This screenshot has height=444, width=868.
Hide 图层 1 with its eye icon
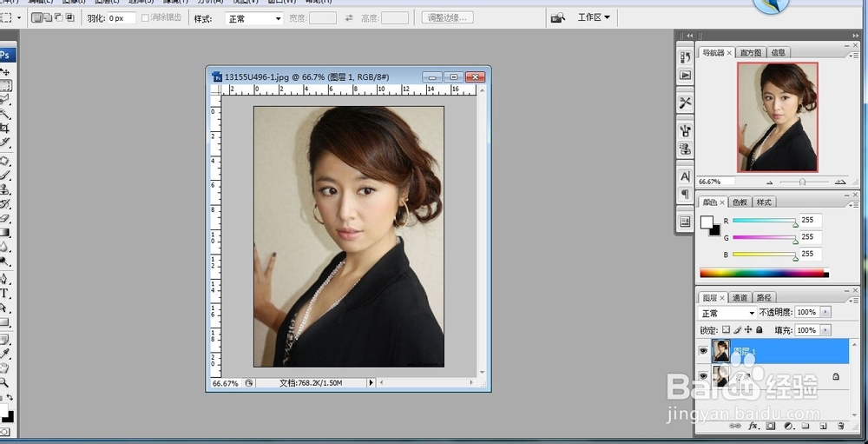coord(704,351)
